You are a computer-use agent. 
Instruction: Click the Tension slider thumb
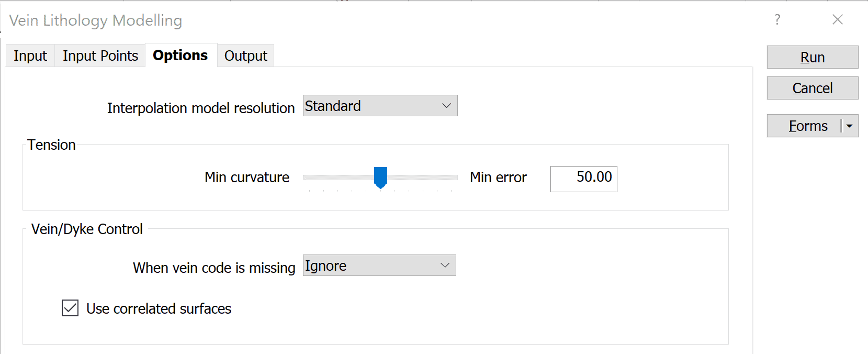click(x=380, y=177)
